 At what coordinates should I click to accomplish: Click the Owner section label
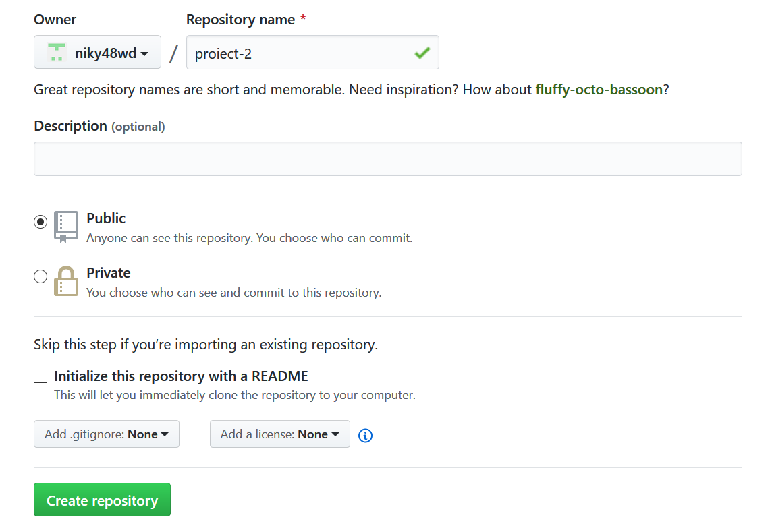55,19
